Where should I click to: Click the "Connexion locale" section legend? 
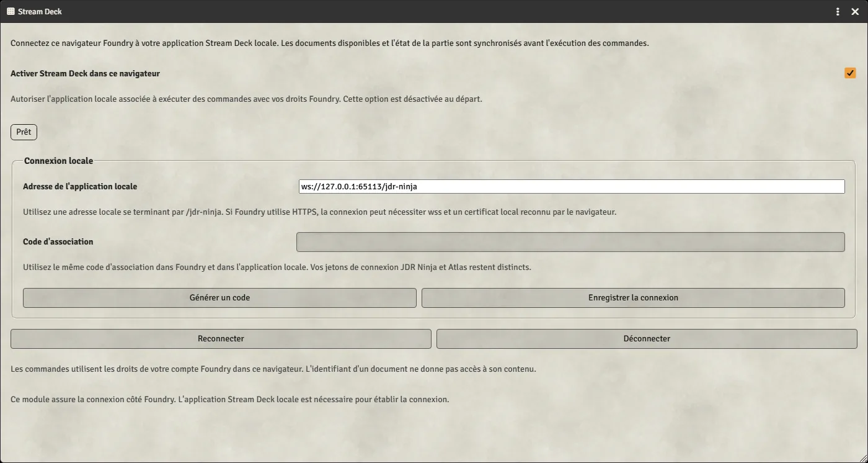coord(58,161)
